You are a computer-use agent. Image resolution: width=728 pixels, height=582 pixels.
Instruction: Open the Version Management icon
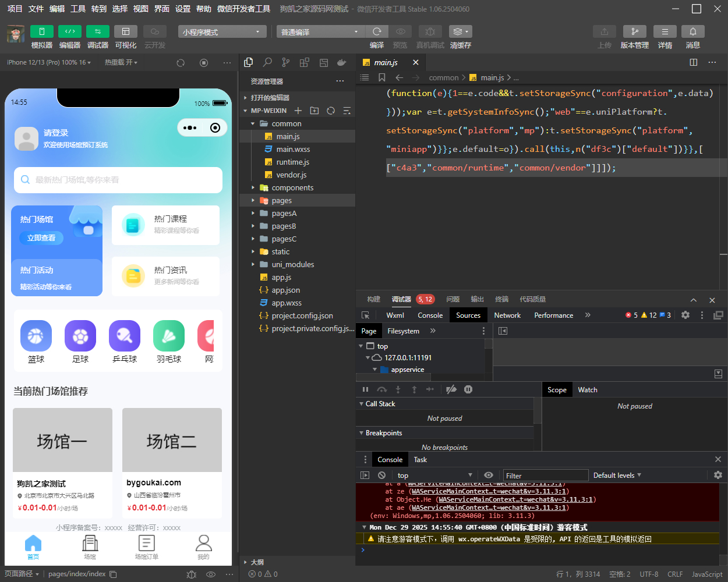pos(634,31)
